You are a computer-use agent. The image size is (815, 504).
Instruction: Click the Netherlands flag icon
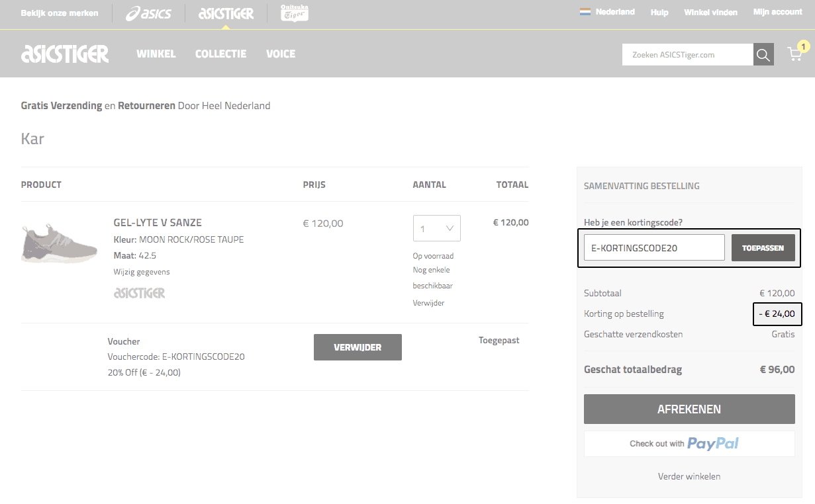585,12
